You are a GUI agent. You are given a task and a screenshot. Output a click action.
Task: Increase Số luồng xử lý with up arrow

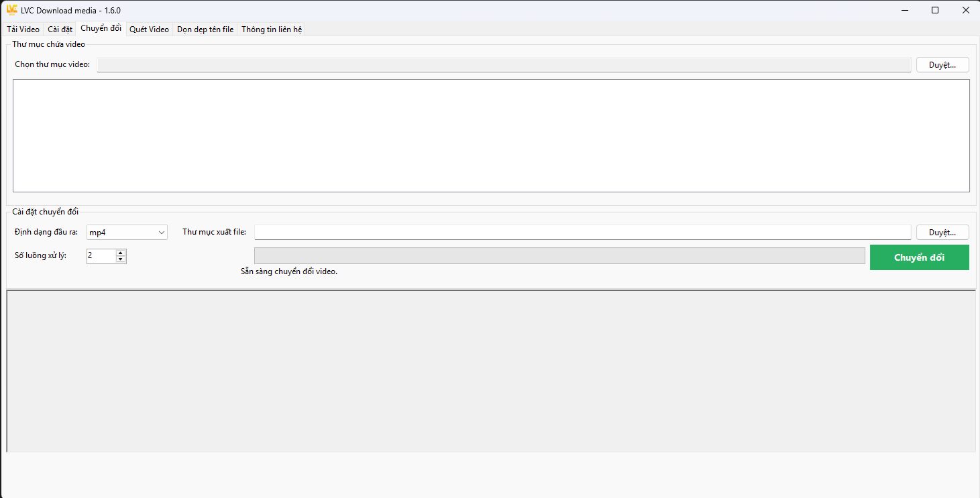pos(121,253)
